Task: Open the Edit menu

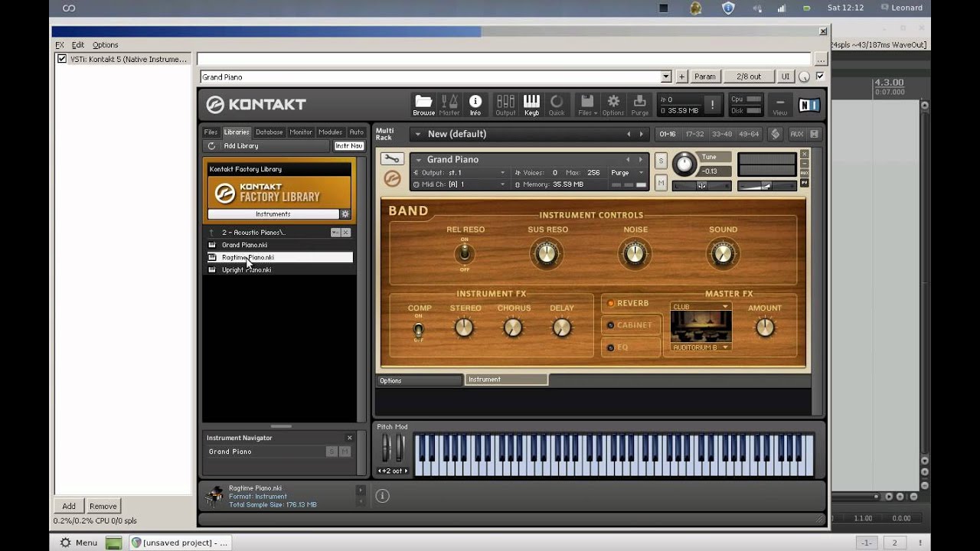Action: pos(78,45)
